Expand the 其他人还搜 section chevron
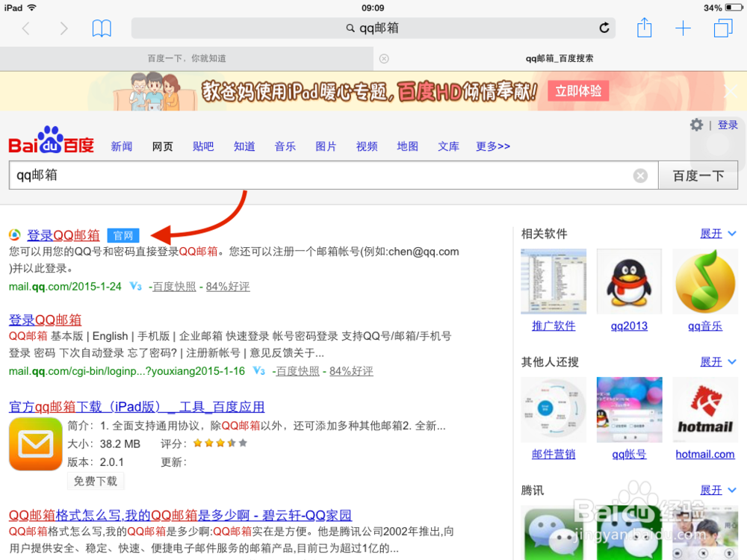747x560 pixels. 732,362
